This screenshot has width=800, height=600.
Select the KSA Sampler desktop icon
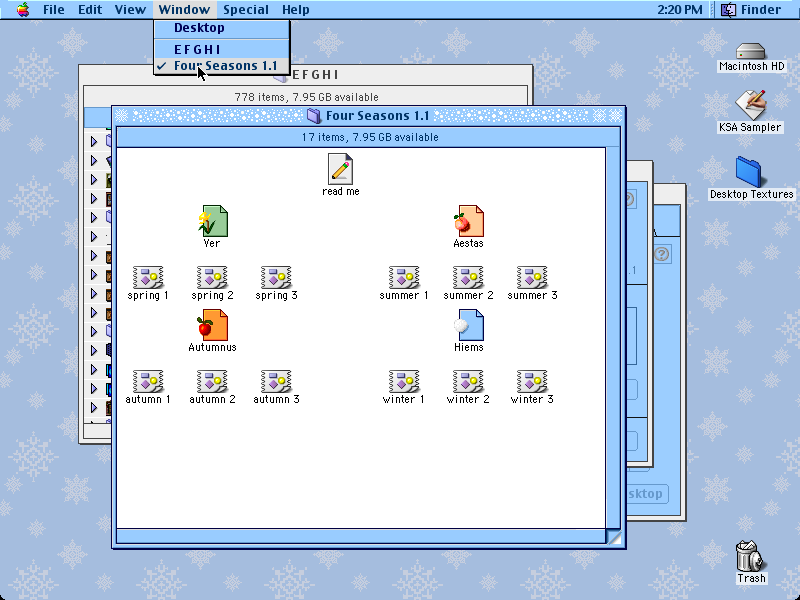point(750,112)
